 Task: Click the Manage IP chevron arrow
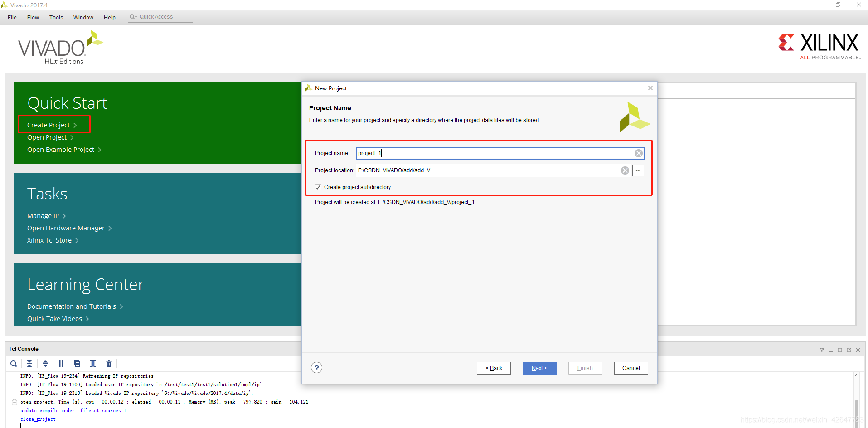[x=64, y=216]
